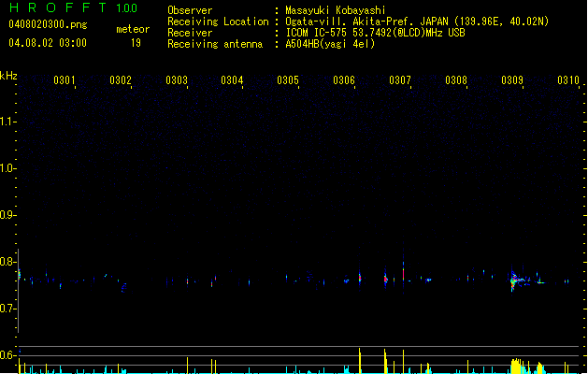Viewport: 588px width, 374px height.
Task: Click the Receiving antenna label
Action: pos(215,44)
